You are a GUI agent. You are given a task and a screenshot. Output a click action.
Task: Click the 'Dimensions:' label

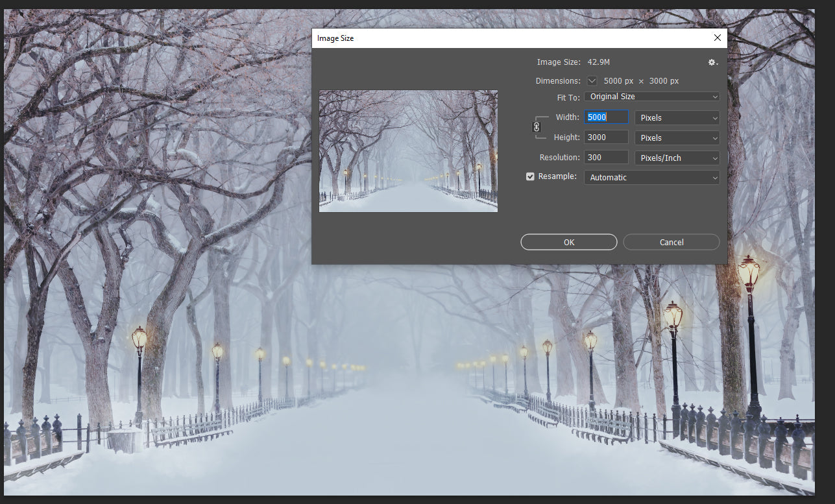click(558, 81)
